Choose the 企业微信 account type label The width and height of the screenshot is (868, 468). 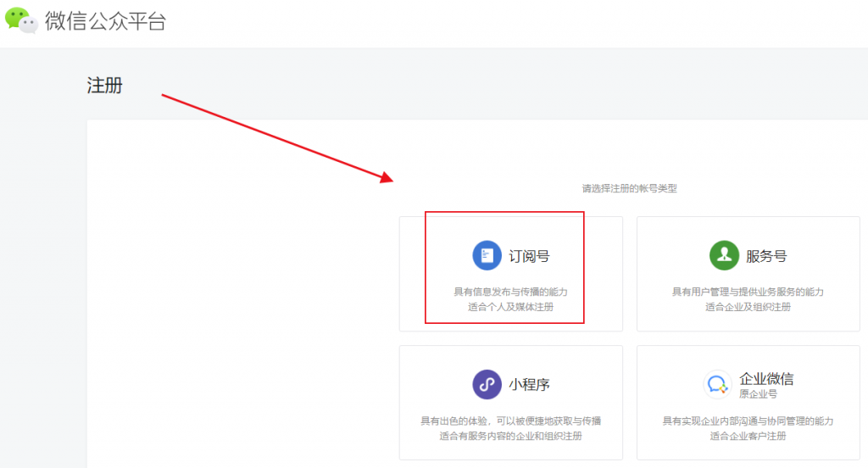click(766, 379)
